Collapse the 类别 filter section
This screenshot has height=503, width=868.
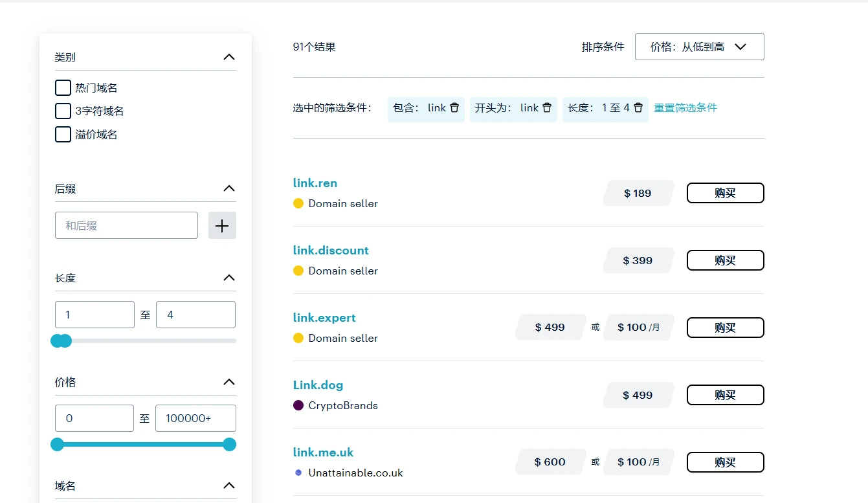pyautogui.click(x=228, y=57)
